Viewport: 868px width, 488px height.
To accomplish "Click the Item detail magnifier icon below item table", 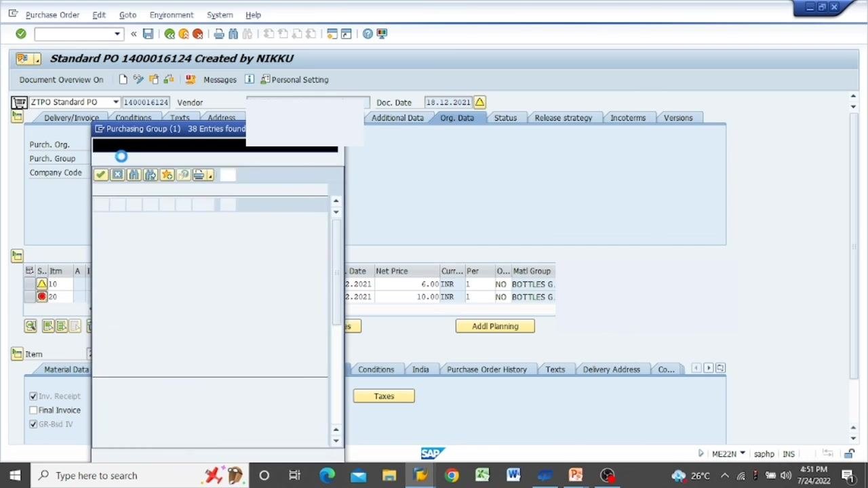I will click(x=31, y=326).
